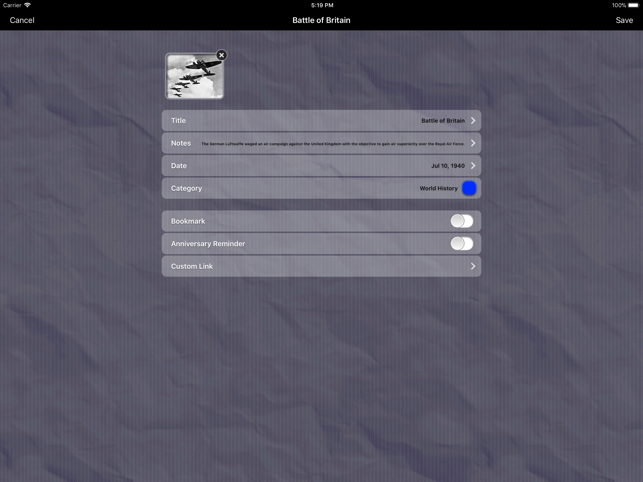
Task: Open the airplane photo thumbnail
Action: click(x=194, y=76)
